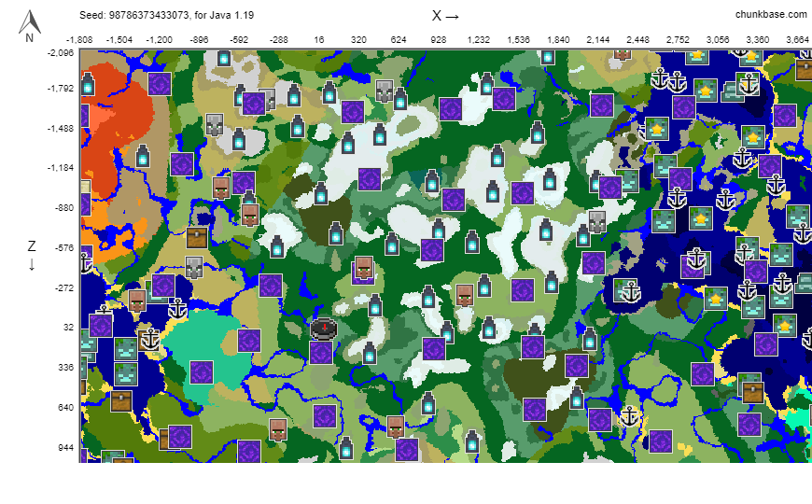The image size is (812, 504).
Task: Click shipwreck anchor near X 2390, Z -240
Action: (x=631, y=291)
